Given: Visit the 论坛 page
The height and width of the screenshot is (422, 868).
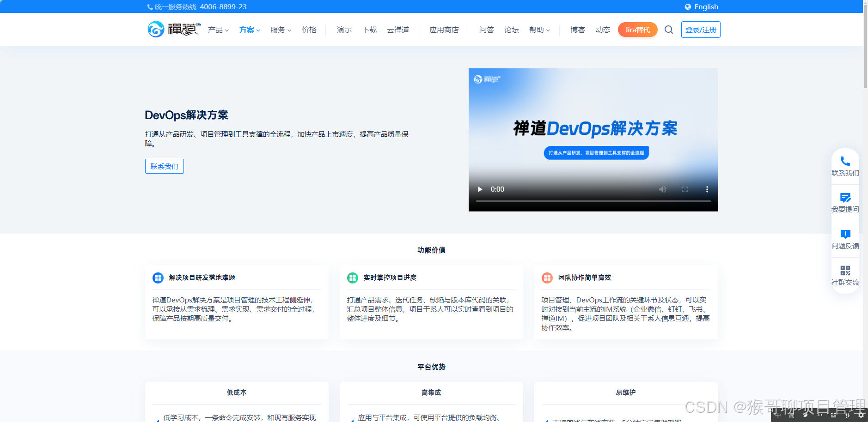Looking at the screenshot, I should click(x=512, y=30).
